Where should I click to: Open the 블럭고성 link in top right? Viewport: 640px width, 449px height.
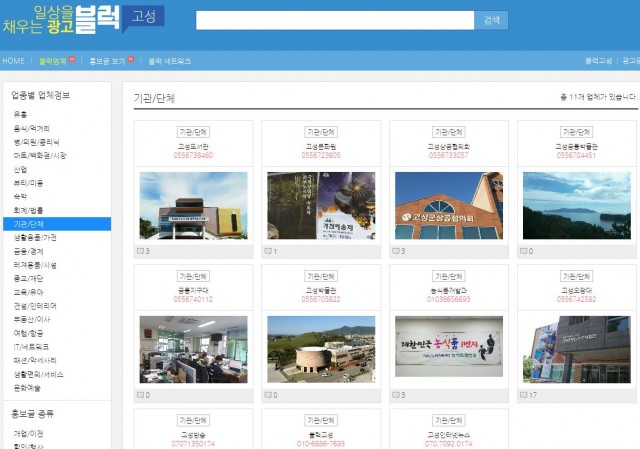click(x=598, y=61)
